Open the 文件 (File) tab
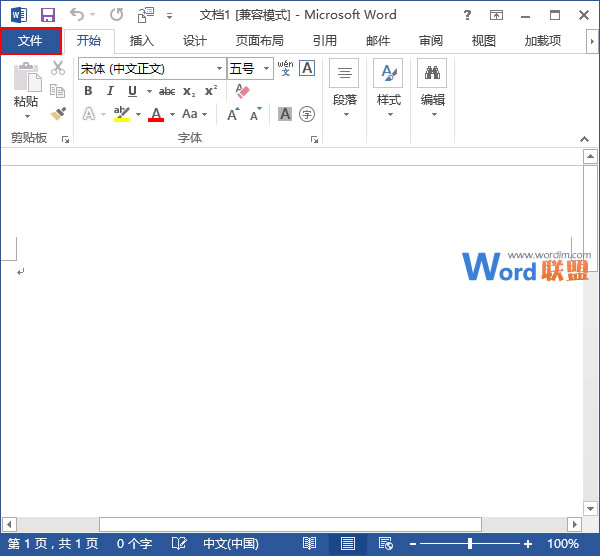This screenshot has width=600, height=556. pos(30,41)
